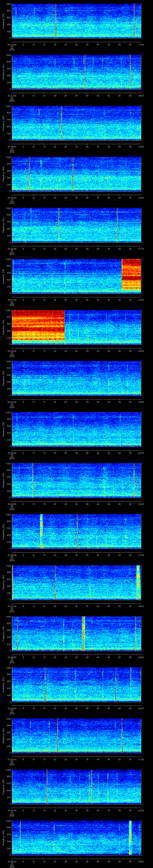Click the '17:00' end time label
Image resolution: width=153 pixels, height=868 pixels.
tap(141, 44)
